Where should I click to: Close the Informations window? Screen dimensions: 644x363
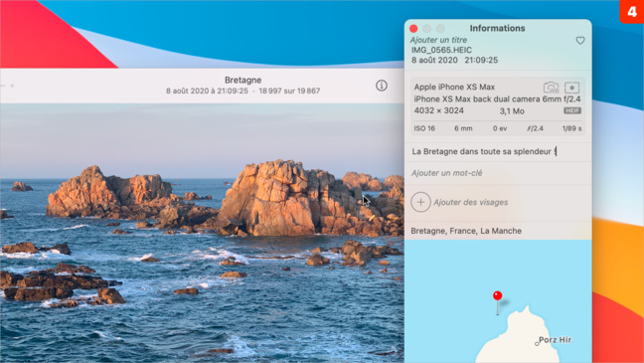coord(413,29)
